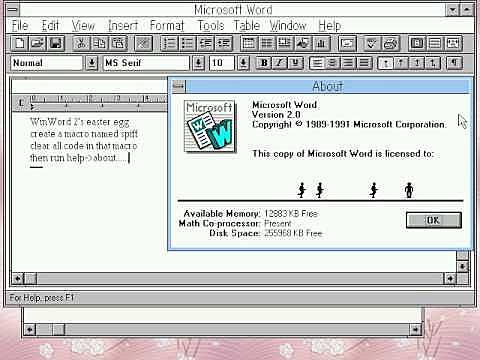The image size is (480, 360).
Task: Open the File menu
Action: [20, 26]
